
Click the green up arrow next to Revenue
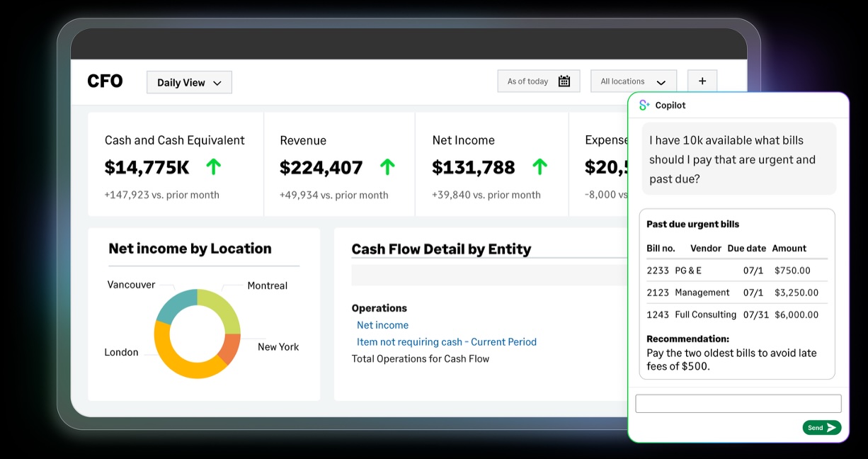pos(387,167)
